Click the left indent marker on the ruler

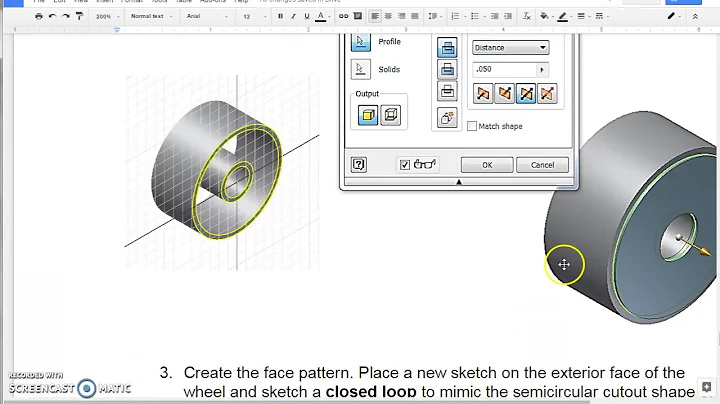pos(117,30)
